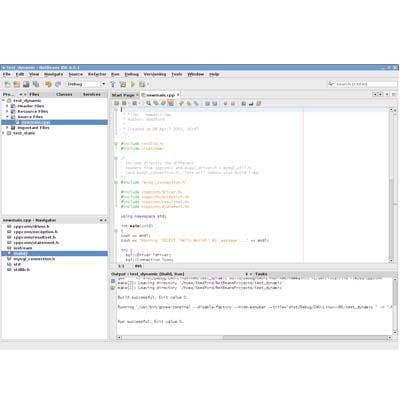Click the Search input field

363,84
